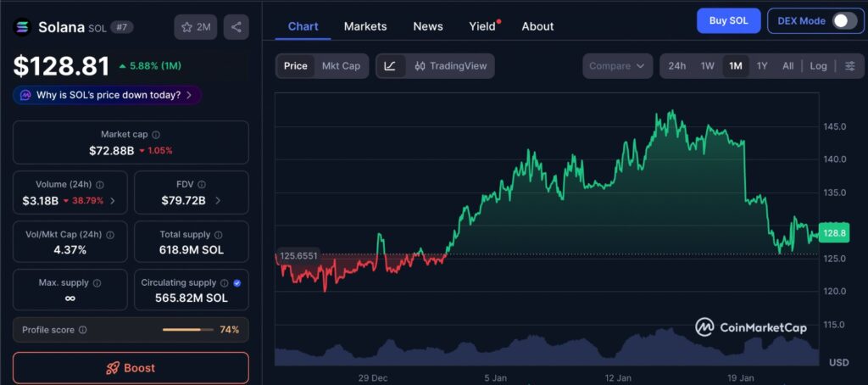Click the 565.82M SOL circulating supply
The image size is (868, 385).
tap(192, 299)
